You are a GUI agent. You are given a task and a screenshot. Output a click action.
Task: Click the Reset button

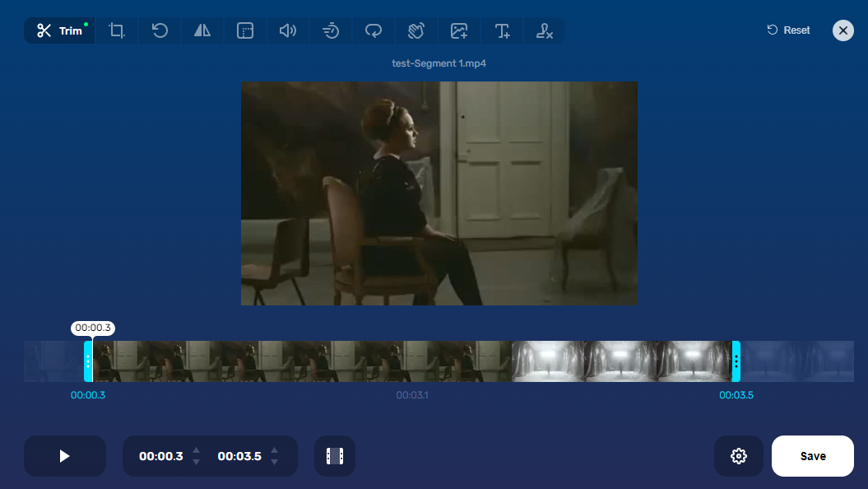click(788, 30)
